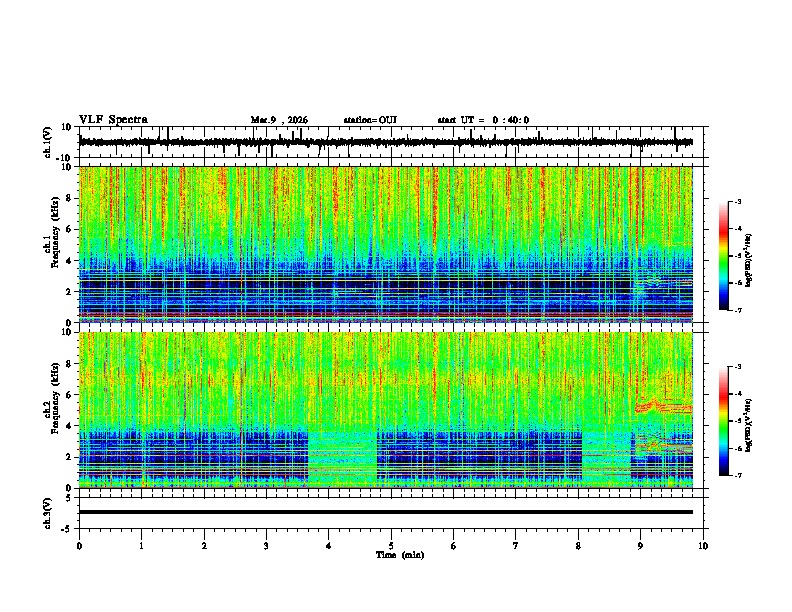Click the "-7" label on the ch.2 colorbar

737,475
